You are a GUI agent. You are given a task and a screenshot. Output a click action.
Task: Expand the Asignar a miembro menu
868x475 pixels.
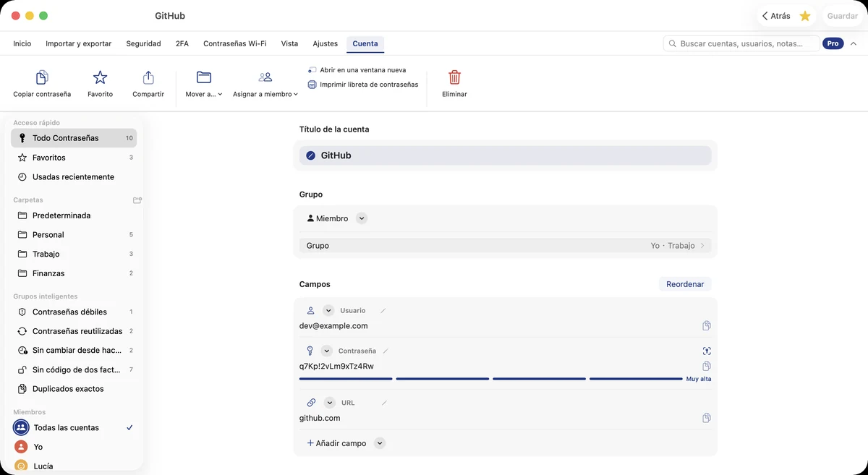point(265,84)
